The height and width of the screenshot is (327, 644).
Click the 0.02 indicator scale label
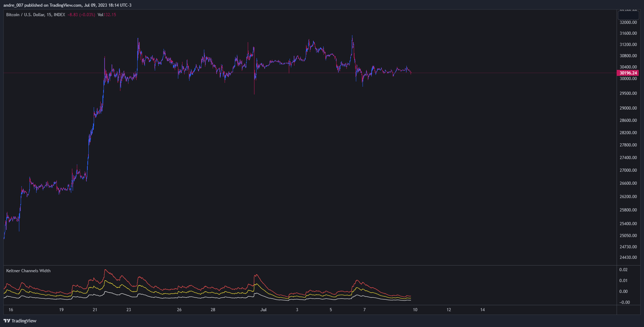coord(623,270)
